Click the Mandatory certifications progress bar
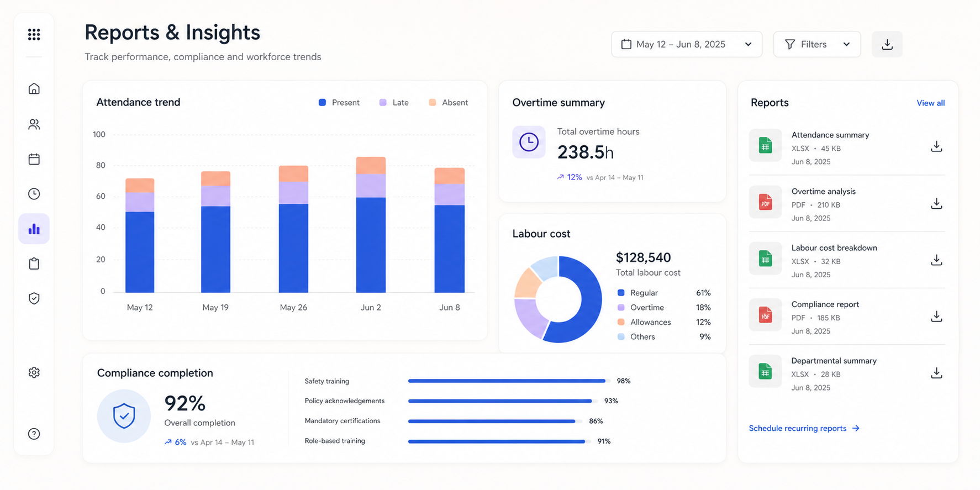980x490 pixels. click(x=494, y=421)
